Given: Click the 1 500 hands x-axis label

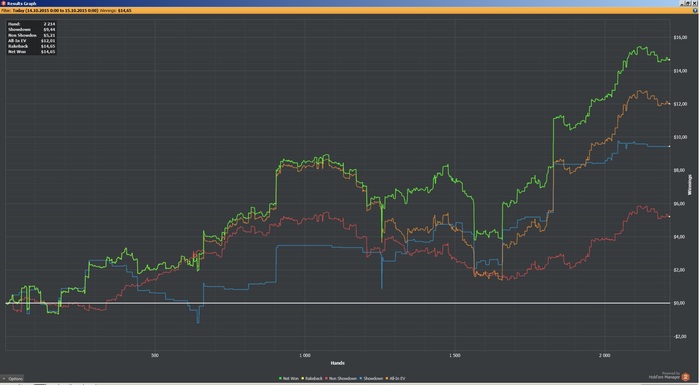Looking at the screenshot, I should [454, 356].
